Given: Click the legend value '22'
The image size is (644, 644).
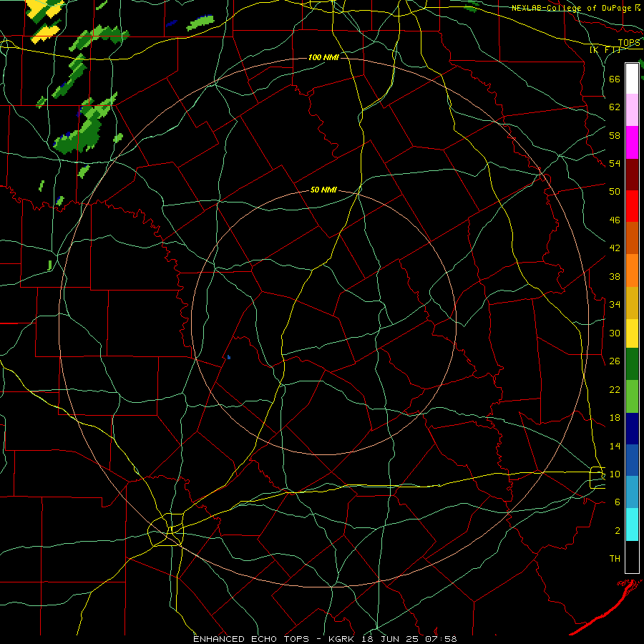Looking at the screenshot, I should coord(615,389).
